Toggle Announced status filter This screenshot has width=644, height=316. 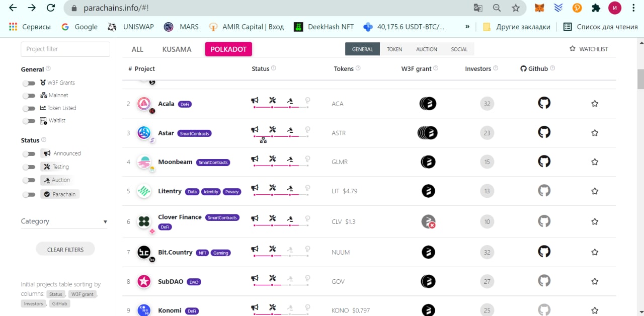click(29, 153)
